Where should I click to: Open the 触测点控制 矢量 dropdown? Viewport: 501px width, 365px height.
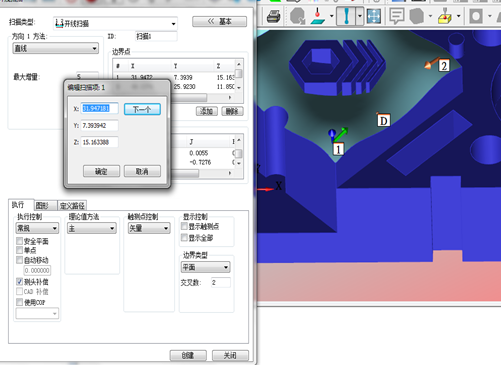149,228
